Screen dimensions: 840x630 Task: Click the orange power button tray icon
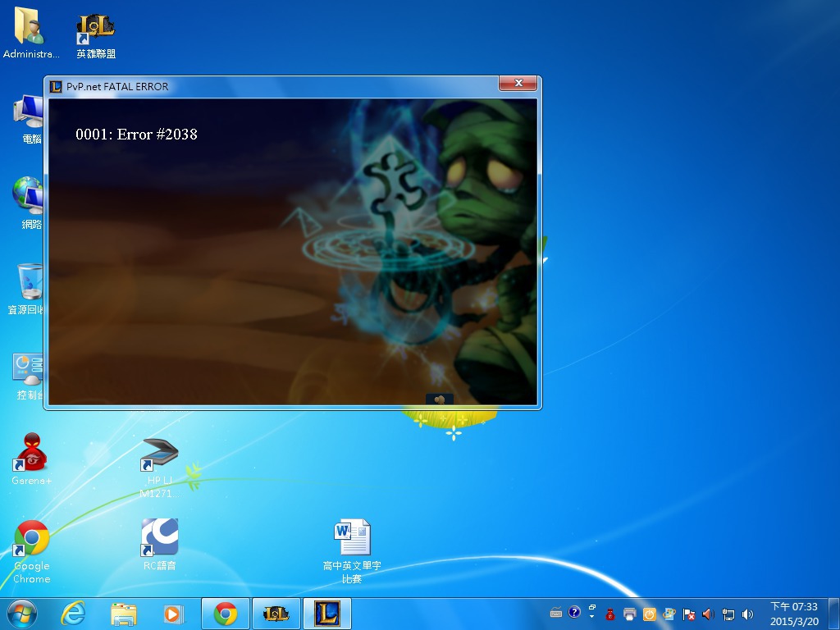tap(650, 614)
